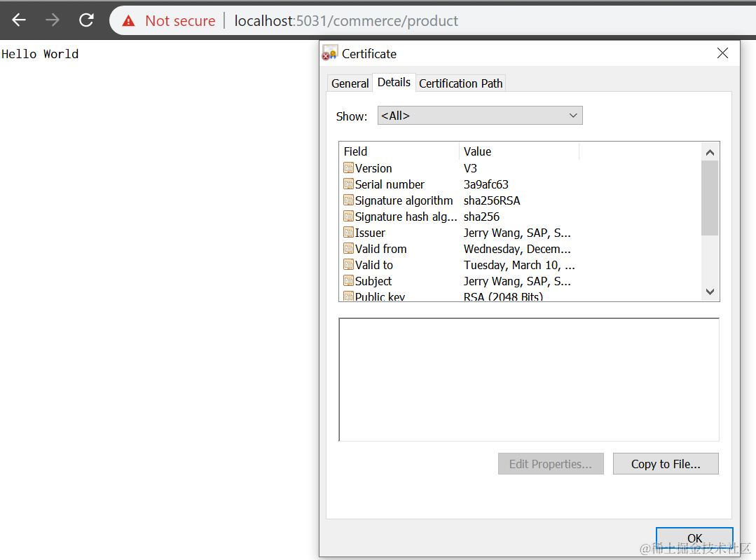Select the Public key field icon

point(348,296)
